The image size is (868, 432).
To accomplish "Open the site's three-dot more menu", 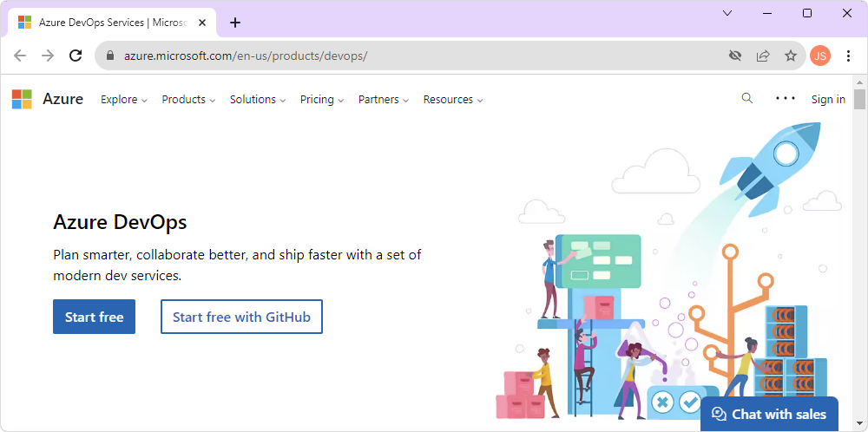I will (x=786, y=99).
